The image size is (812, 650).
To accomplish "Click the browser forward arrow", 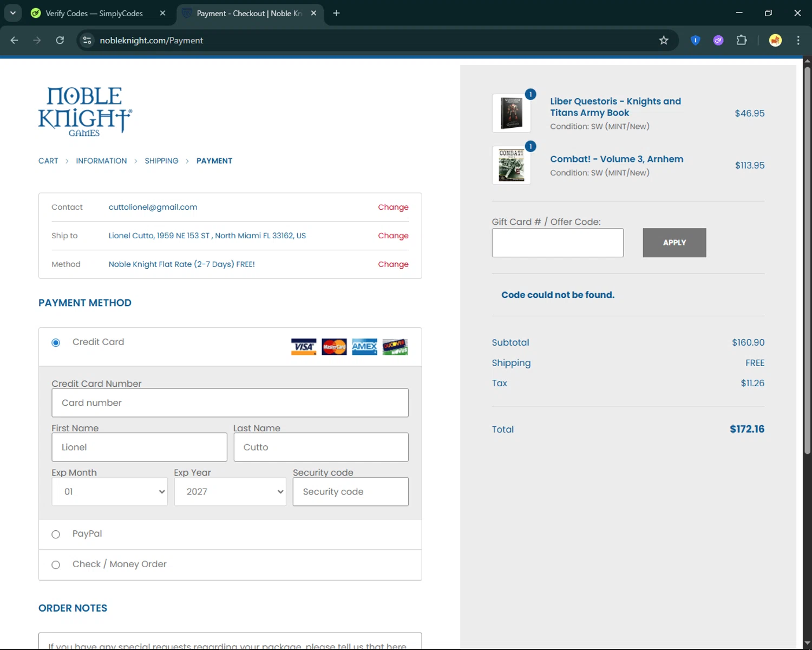I will click(x=37, y=40).
